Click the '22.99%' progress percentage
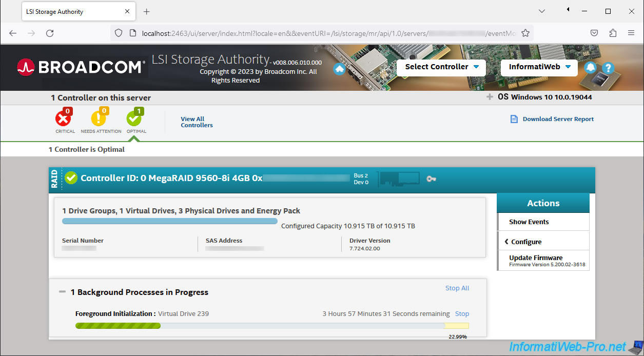The width and height of the screenshot is (644, 356). [x=458, y=337]
